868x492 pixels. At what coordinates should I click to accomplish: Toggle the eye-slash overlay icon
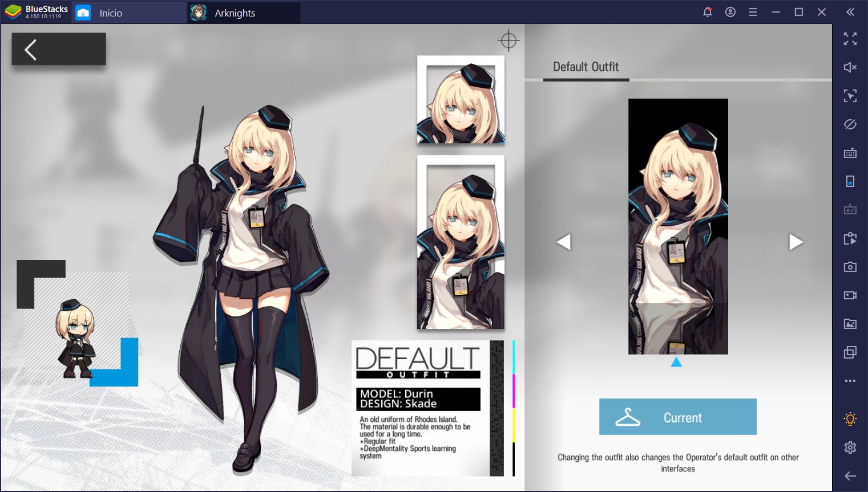(x=850, y=124)
